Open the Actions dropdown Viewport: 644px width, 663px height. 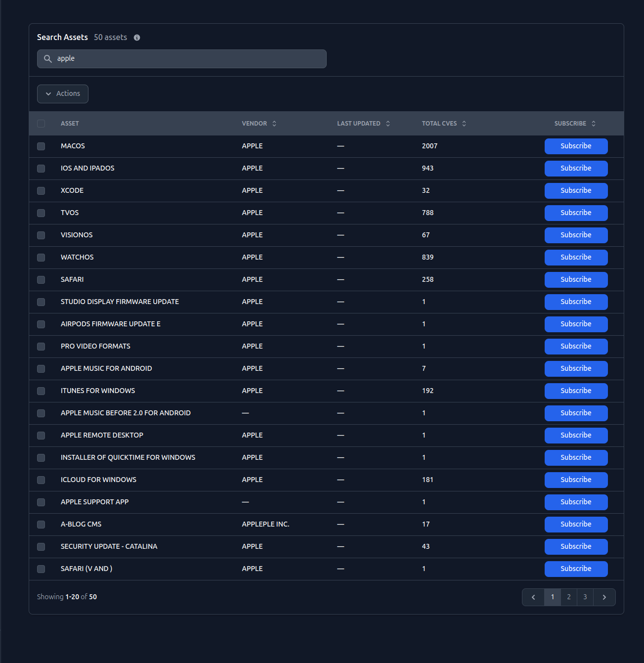[x=63, y=94]
